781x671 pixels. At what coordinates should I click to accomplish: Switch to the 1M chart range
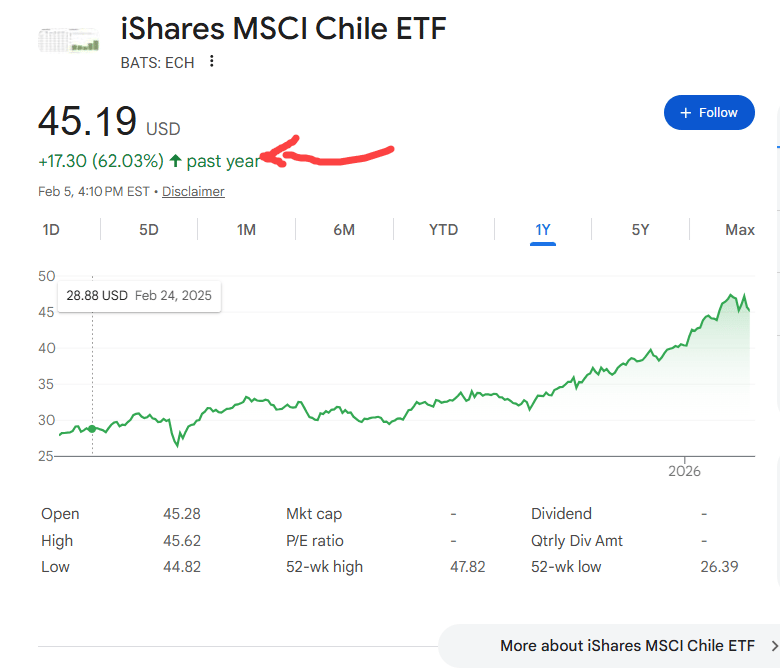click(246, 230)
